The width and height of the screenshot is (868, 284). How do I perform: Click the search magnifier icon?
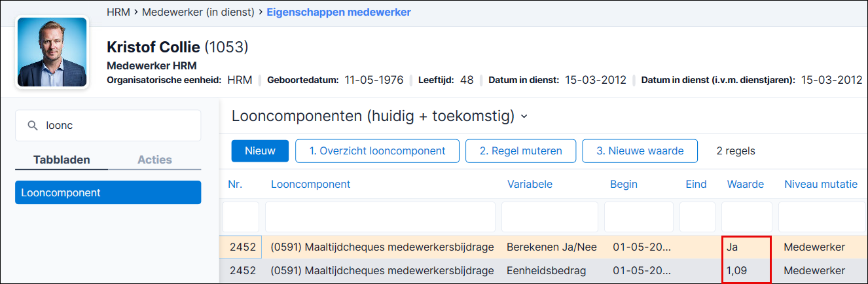pos(32,126)
